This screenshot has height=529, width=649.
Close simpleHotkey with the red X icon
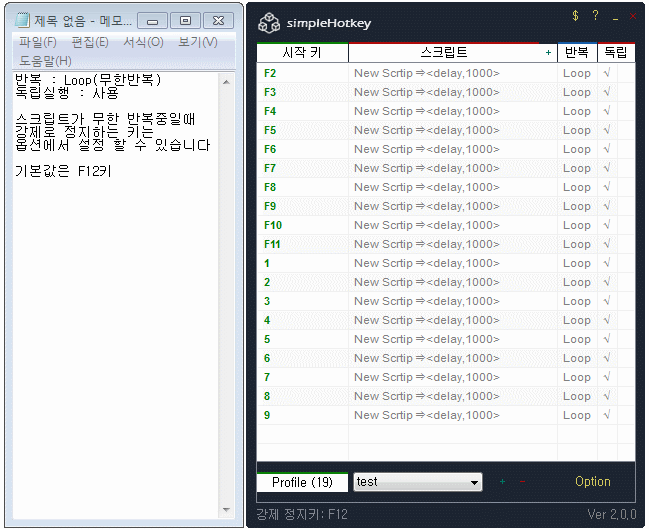pos(633,16)
